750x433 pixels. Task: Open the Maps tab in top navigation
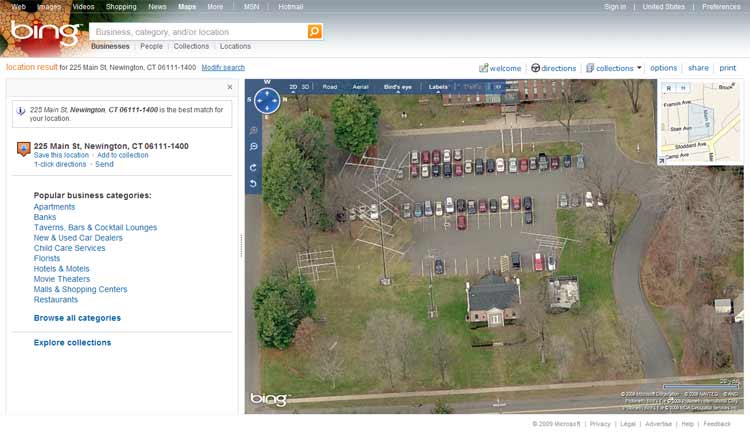[x=187, y=6]
